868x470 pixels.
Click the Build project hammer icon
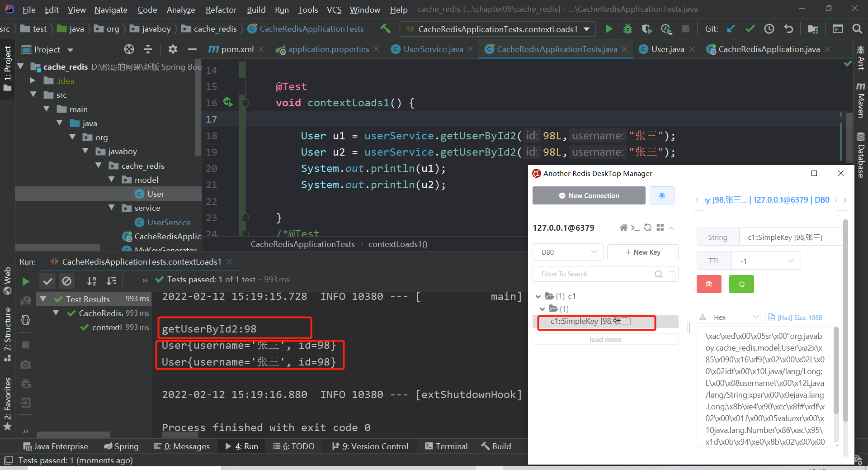pos(386,28)
